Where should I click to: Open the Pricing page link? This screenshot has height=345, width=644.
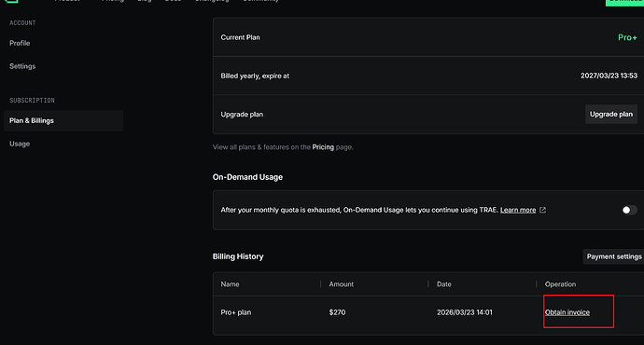pyautogui.click(x=323, y=147)
